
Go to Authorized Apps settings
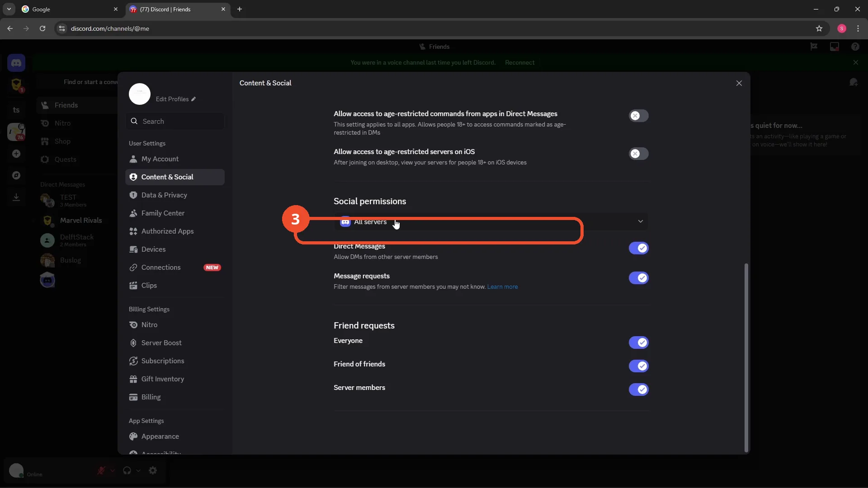(175, 231)
